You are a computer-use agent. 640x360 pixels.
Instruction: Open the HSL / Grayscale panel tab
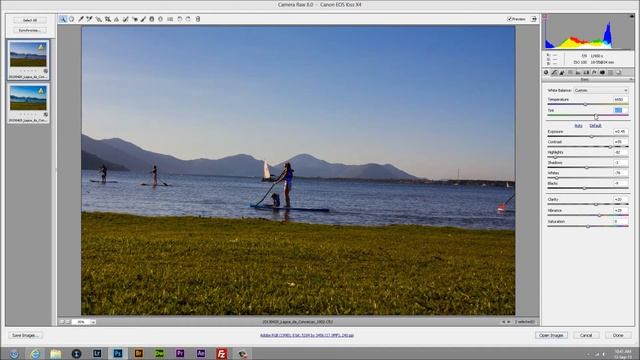click(570, 72)
